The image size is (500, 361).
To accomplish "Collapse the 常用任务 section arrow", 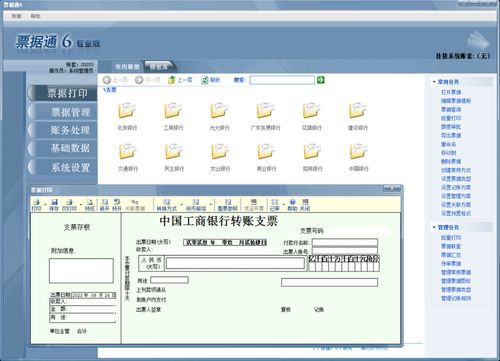I will click(x=434, y=82).
